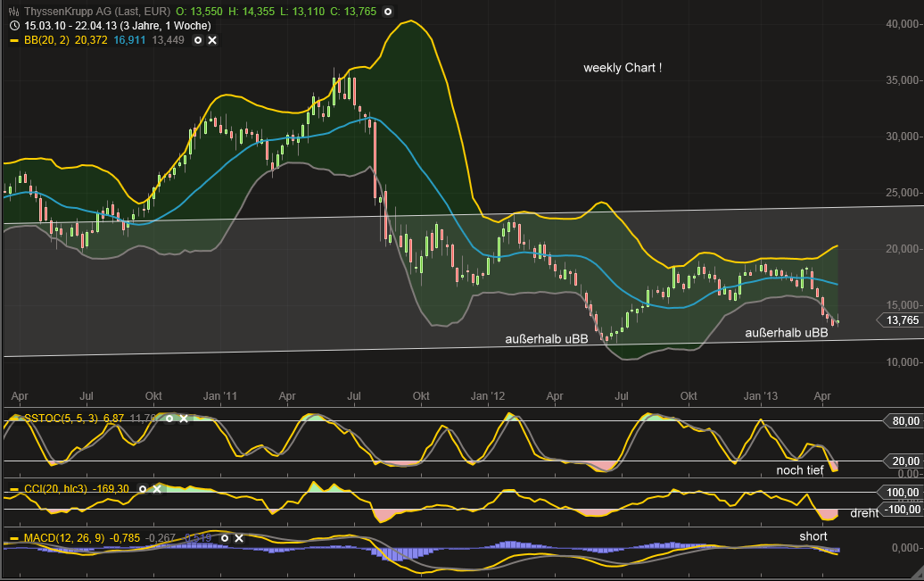Click the Jan '12 time axis label

point(487,395)
